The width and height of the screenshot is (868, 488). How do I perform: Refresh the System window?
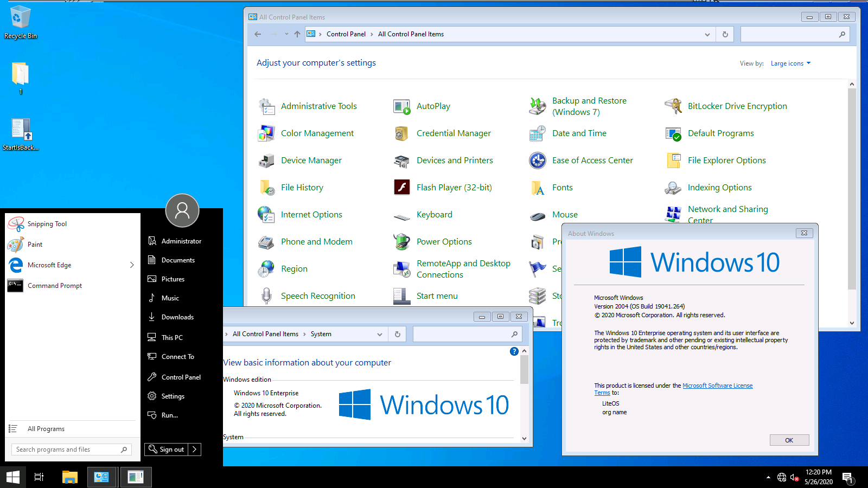(398, 335)
